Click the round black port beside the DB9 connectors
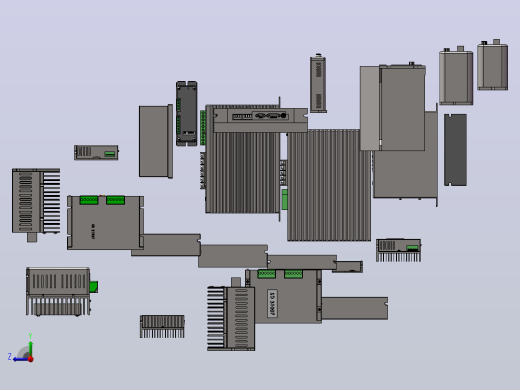 [x=284, y=116]
